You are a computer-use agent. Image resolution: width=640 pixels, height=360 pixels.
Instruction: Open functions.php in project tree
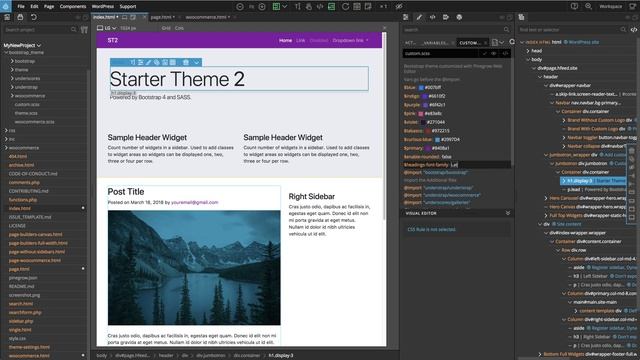click(x=23, y=200)
